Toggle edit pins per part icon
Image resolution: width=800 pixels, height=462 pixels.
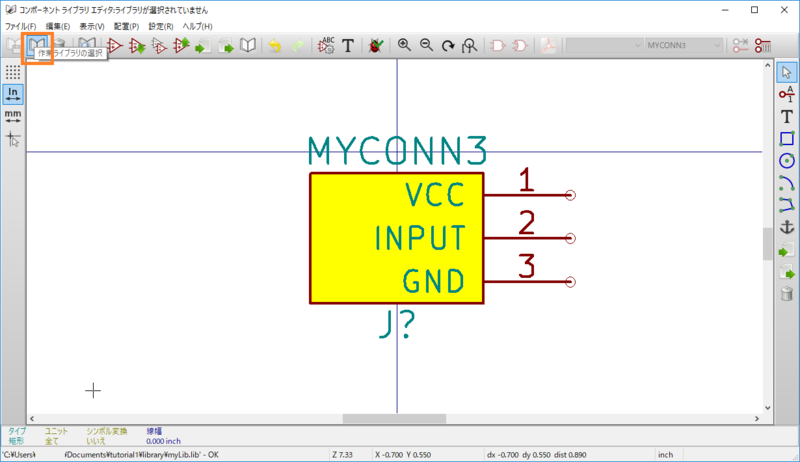click(740, 45)
